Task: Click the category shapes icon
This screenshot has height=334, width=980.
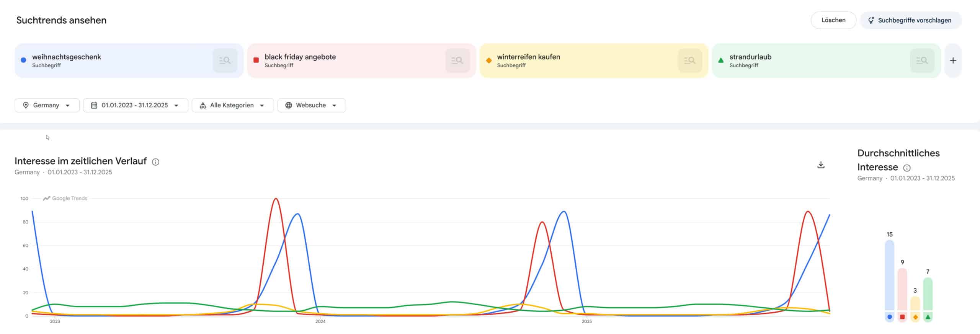Action: [203, 105]
